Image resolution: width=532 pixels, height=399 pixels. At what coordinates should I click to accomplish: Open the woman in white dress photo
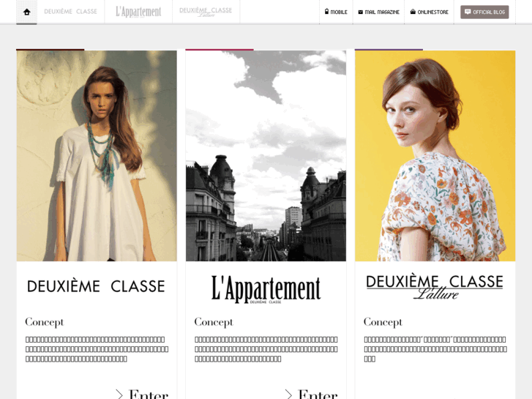(x=97, y=156)
